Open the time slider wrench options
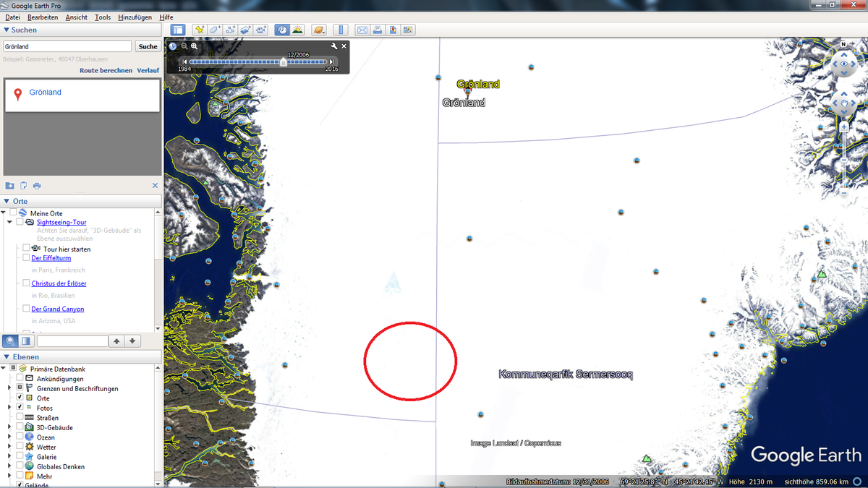Screen dimensions: 868x488 tap(333, 46)
